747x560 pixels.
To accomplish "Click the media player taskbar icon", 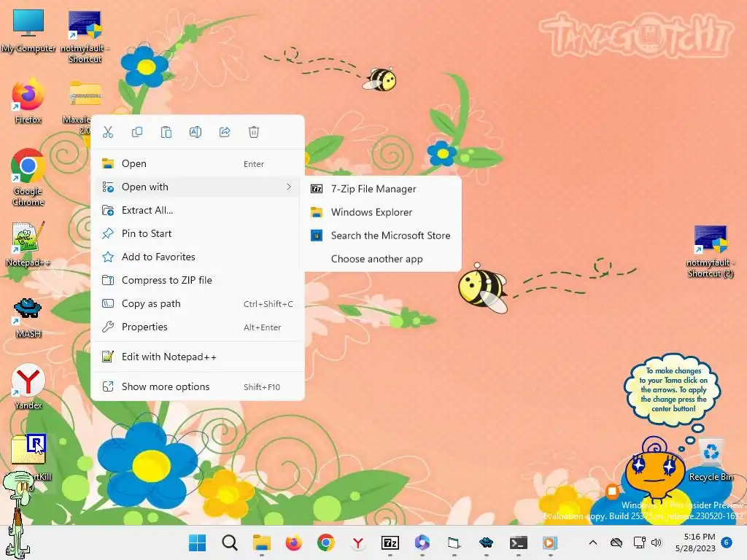I will tap(550, 542).
